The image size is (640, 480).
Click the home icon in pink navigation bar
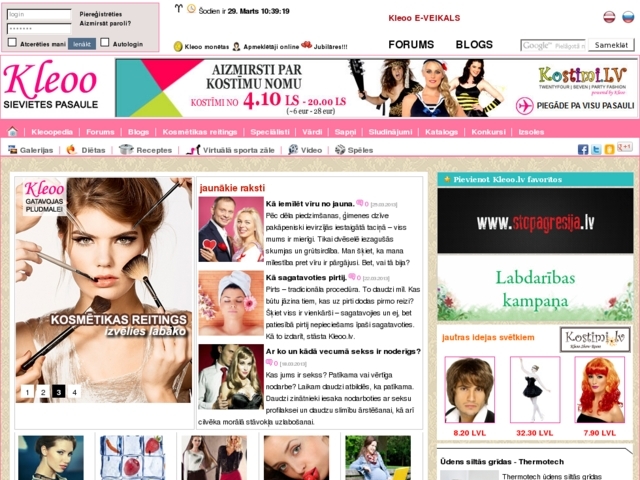pos(13,131)
